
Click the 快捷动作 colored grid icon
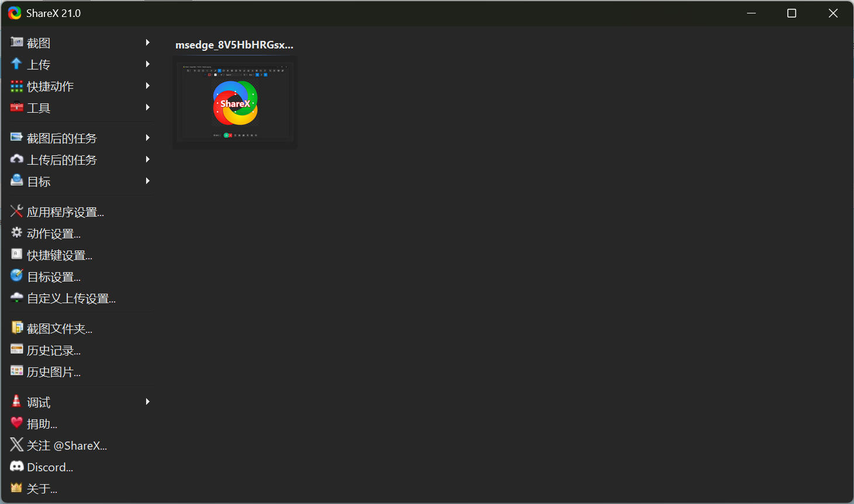tap(17, 86)
